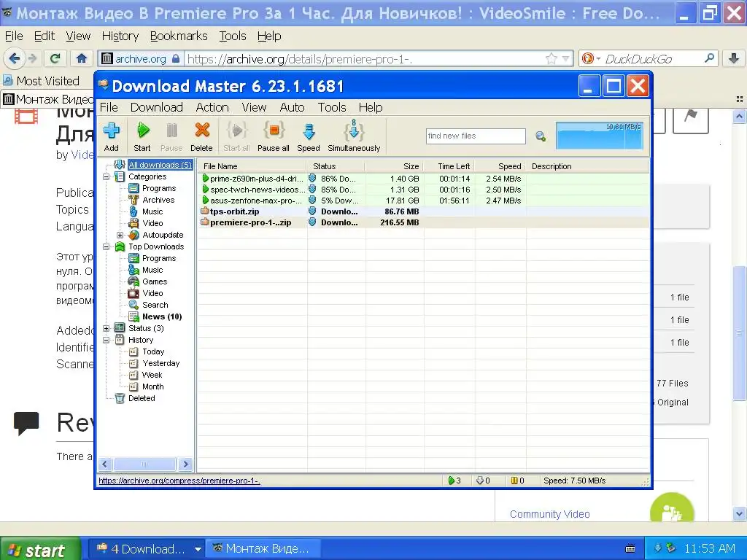Select the premiere-pro-1-..zip row
747x560 pixels.
click(x=423, y=222)
